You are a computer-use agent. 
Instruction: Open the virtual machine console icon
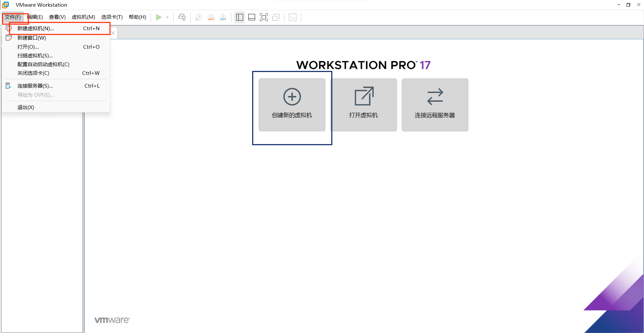(292, 17)
